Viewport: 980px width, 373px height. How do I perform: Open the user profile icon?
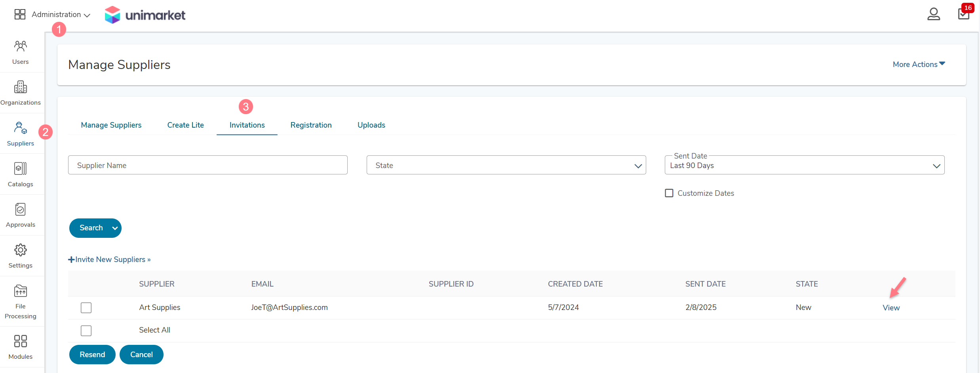click(934, 14)
